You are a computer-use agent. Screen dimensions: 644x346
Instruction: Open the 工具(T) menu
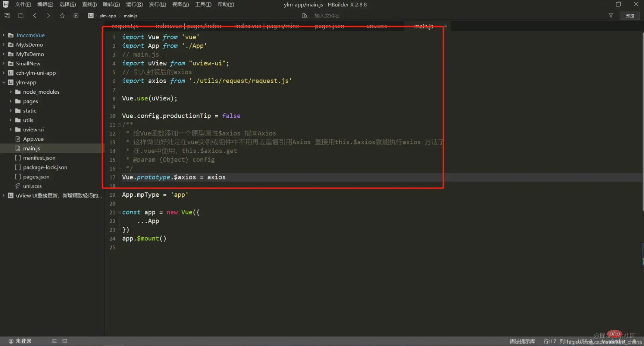point(203,4)
